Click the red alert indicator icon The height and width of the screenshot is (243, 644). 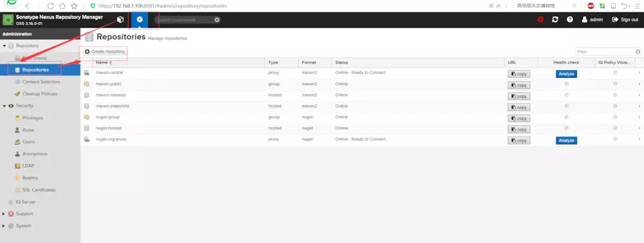pos(540,20)
